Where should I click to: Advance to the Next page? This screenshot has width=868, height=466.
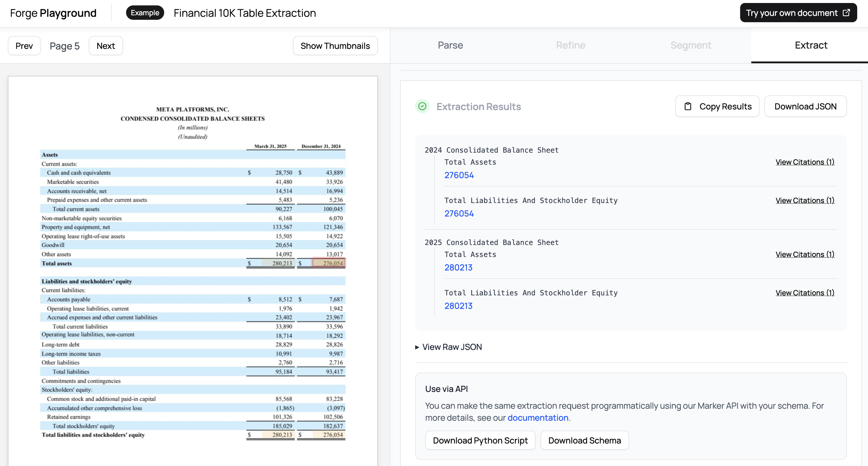point(105,46)
